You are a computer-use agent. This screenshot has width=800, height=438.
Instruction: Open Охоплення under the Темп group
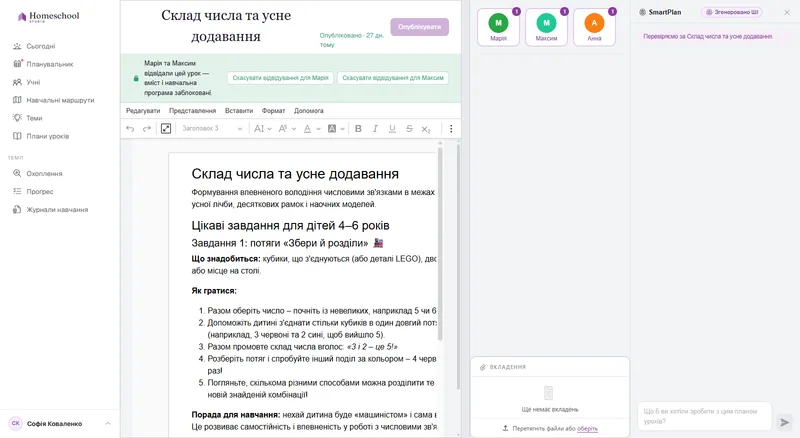(44, 174)
